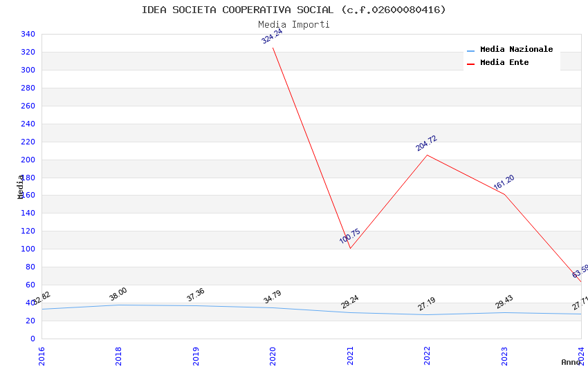Click the 32.82 national average label
This screenshot has height=380, width=588.
click(42, 298)
